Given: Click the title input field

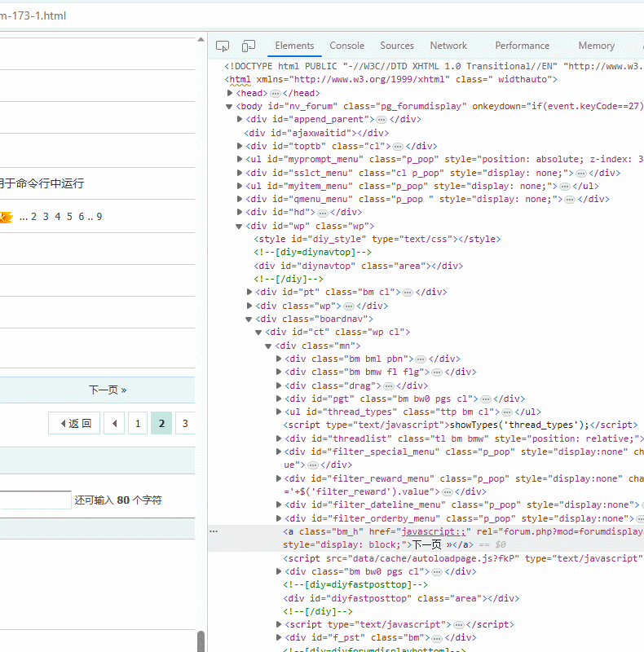Looking at the screenshot, I should [35, 500].
